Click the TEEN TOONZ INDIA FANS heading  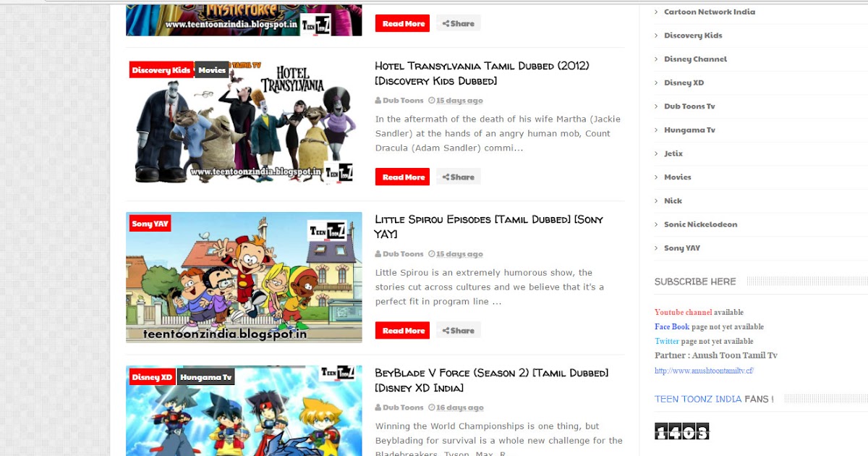click(x=714, y=399)
